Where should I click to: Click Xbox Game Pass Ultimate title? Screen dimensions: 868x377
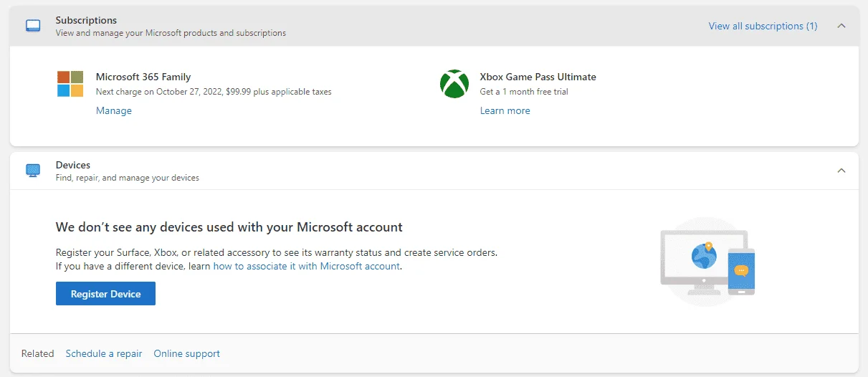538,77
